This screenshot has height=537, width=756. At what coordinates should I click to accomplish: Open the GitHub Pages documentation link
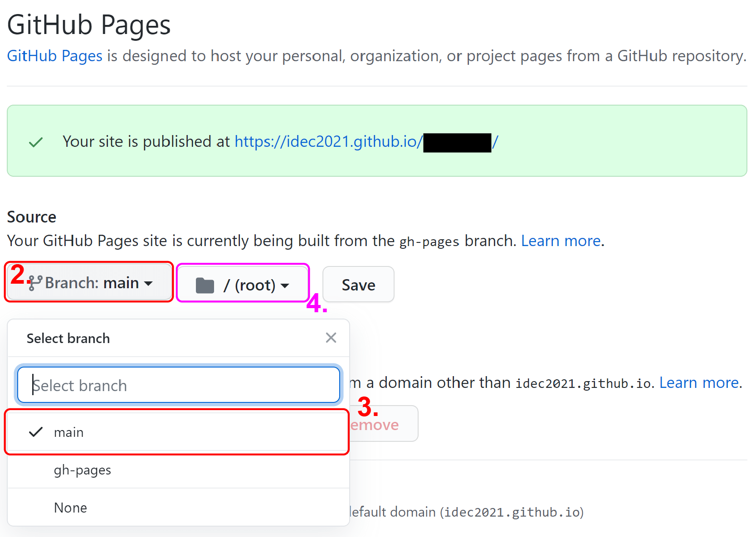[55, 56]
